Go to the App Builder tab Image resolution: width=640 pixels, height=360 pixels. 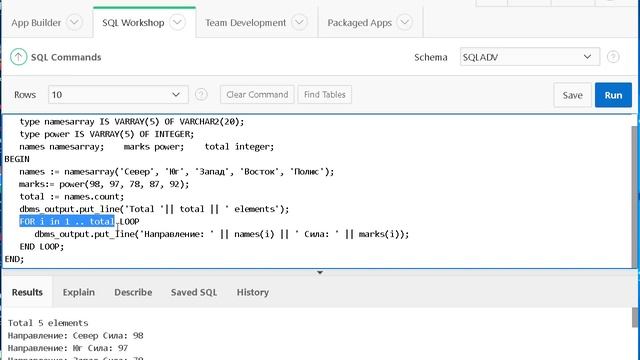[36, 23]
